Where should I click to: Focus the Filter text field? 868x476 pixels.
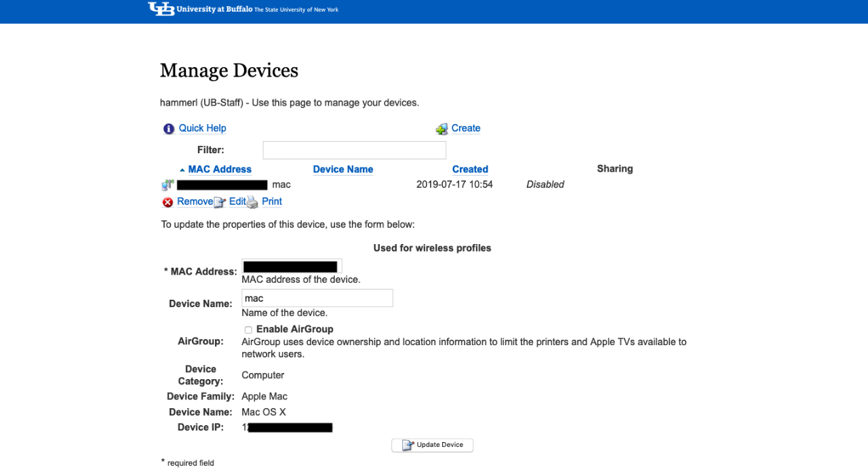click(x=354, y=150)
